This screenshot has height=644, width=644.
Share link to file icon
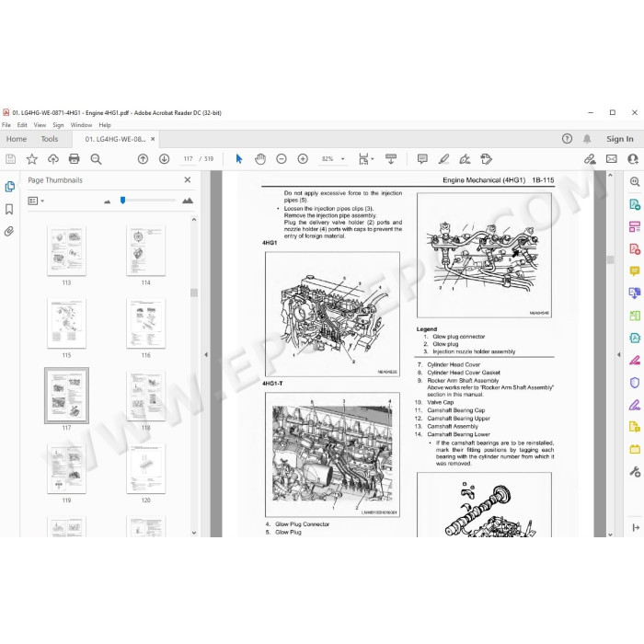590,159
